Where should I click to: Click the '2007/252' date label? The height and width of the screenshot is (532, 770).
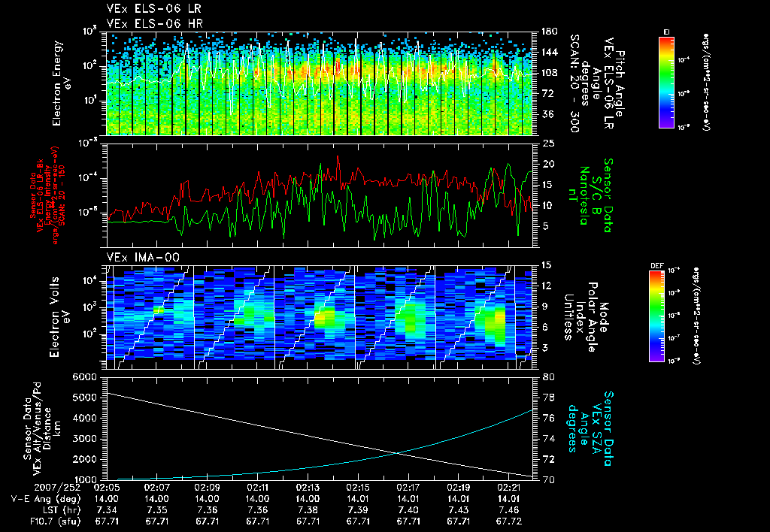pyautogui.click(x=57, y=488)
